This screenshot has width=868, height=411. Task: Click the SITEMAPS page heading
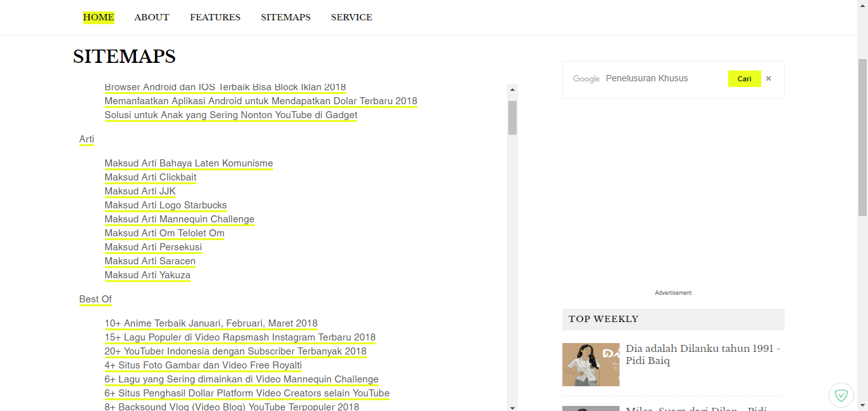click(125, 57)
